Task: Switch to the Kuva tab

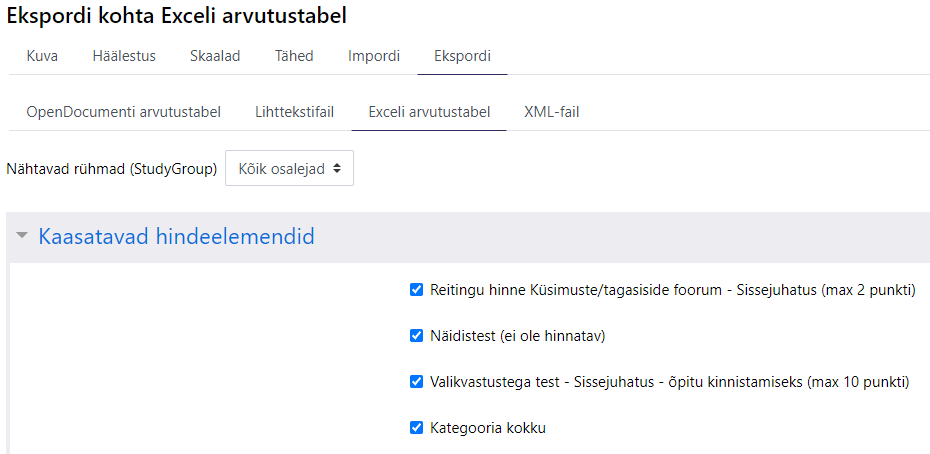Action: click(42, 56)
